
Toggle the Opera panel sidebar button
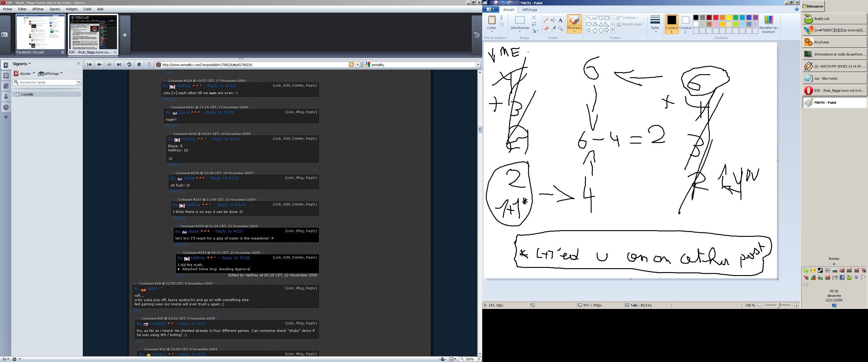tap(5, 35)
